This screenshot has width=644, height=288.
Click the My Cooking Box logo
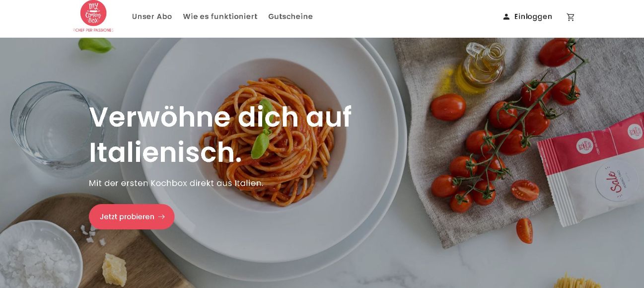pyautogui.click(x=93, y=16)
